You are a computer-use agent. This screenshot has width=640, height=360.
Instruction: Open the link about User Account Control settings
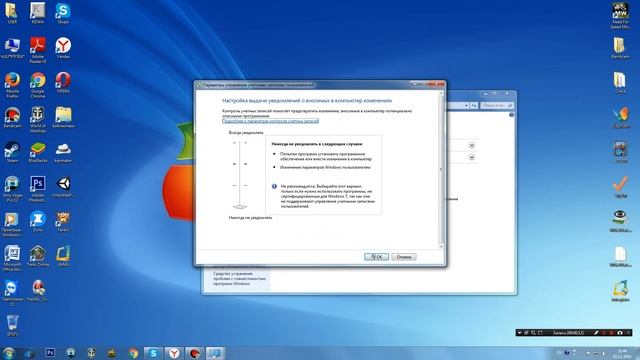click(270, 121)
